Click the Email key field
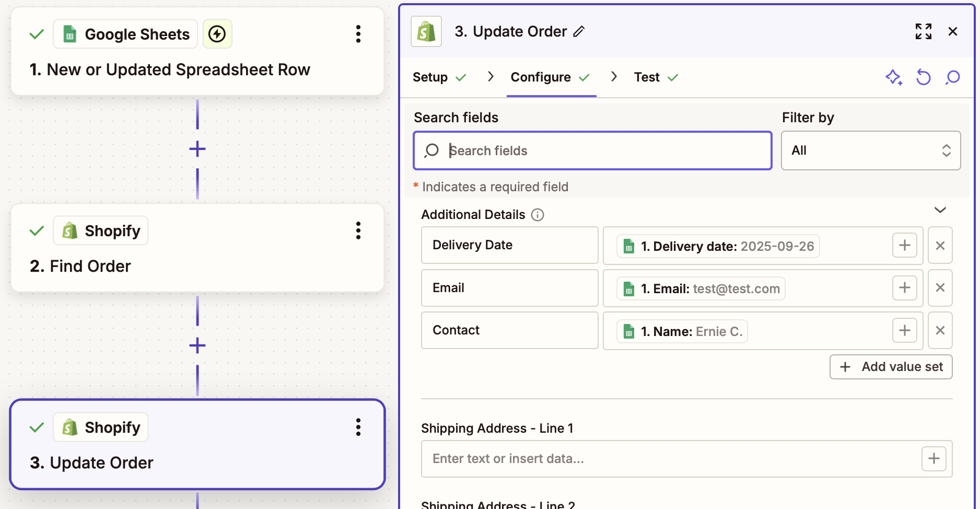Viewport: 980px width, 509px height. (510, 288)
